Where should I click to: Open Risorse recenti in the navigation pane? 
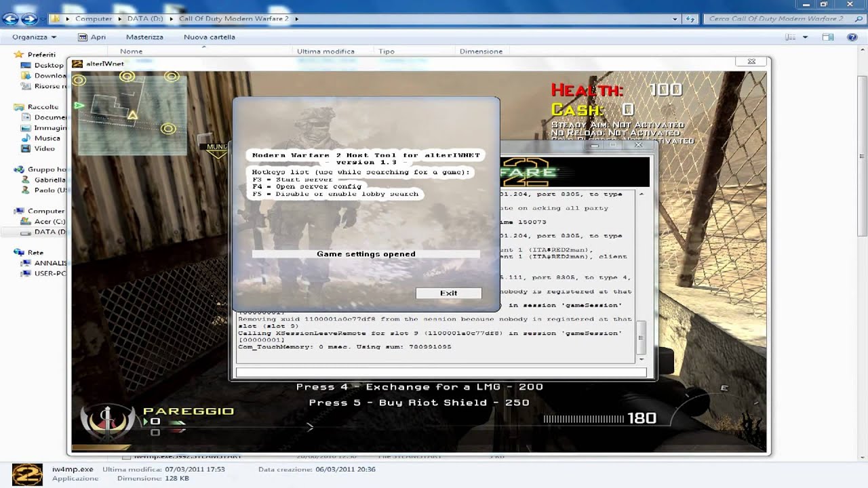[x=45, y=86]
